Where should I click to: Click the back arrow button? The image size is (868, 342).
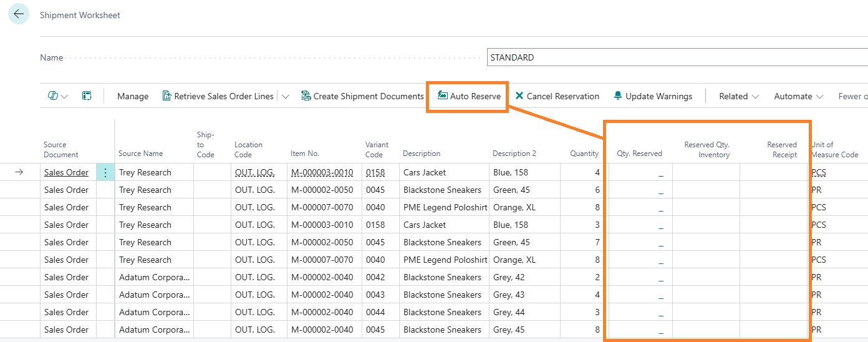click(x=19, y=14)
